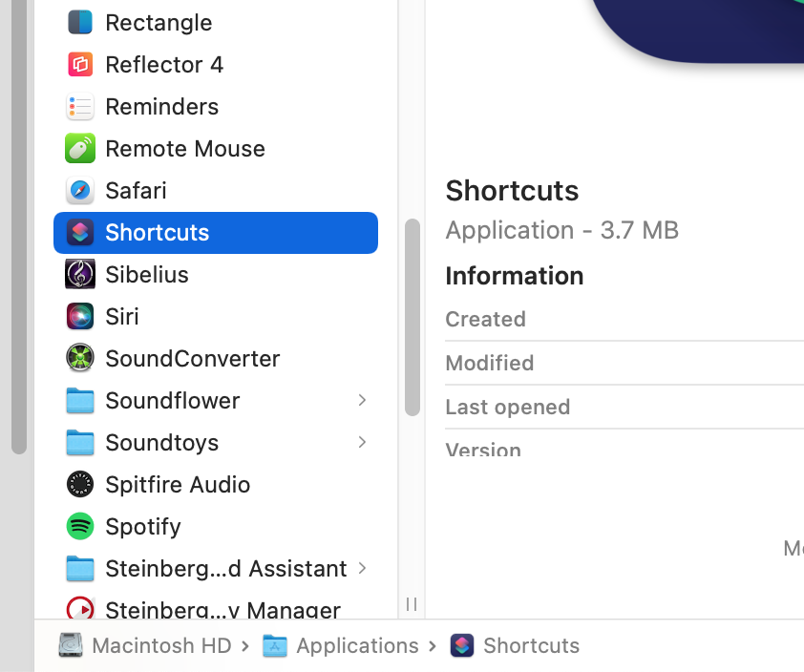The width and height of the screenshot is (804, 672).
Task: Select the Steinberg...y Manager row
Action: point(216,608)
